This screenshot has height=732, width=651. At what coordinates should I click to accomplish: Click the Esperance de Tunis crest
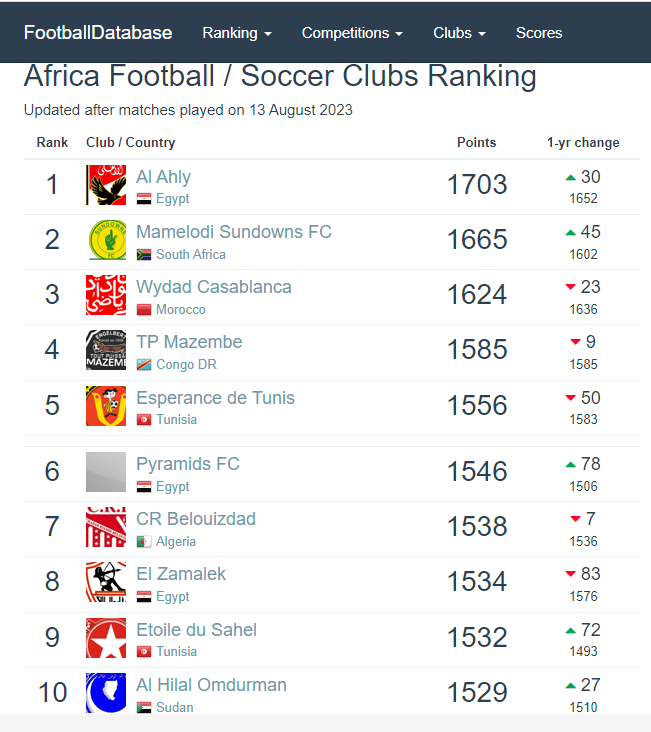[x=106, y=406]
